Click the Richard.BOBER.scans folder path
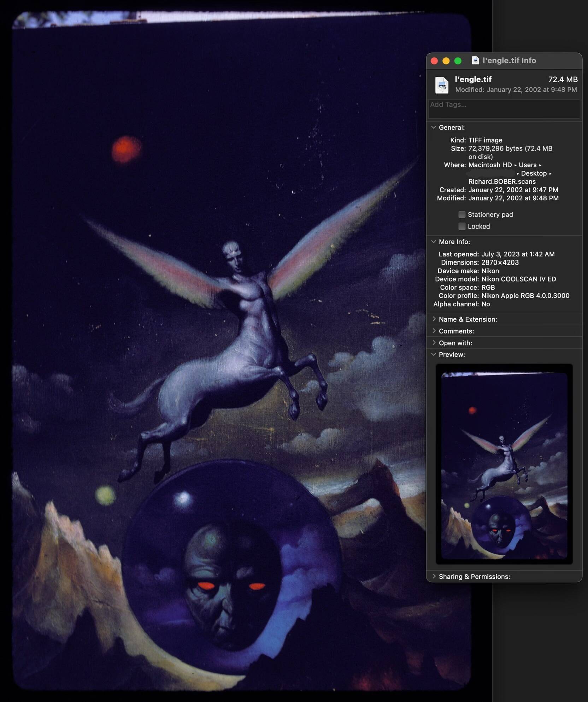 coord(502,182)
